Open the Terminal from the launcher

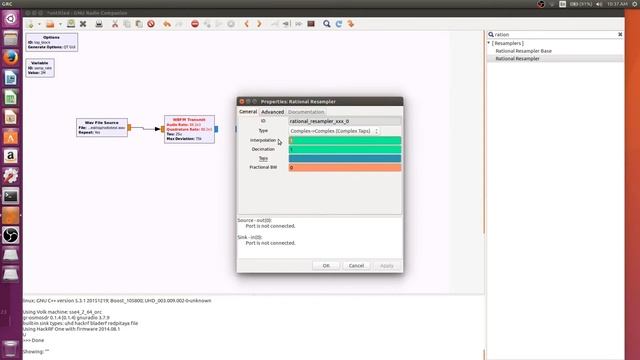point(11,196)
